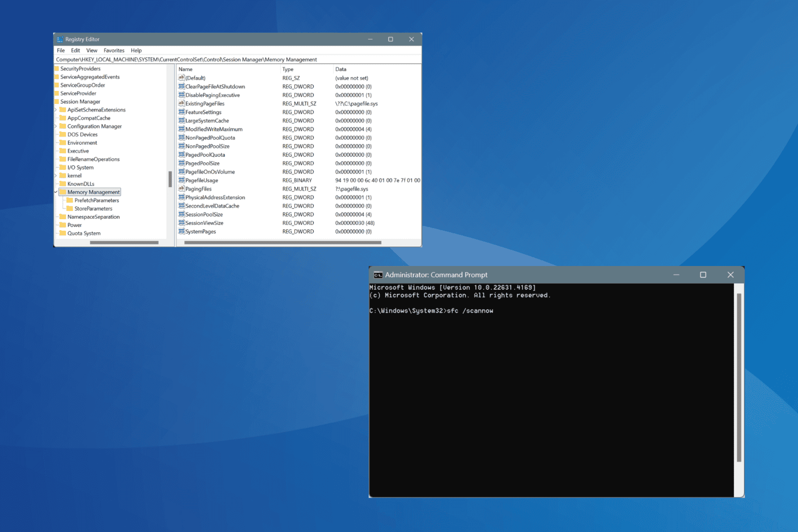This screenshot has width=798, height=532.
Task: Click the tree pane vertical scrollbar thumb
Action: point(170,179)
